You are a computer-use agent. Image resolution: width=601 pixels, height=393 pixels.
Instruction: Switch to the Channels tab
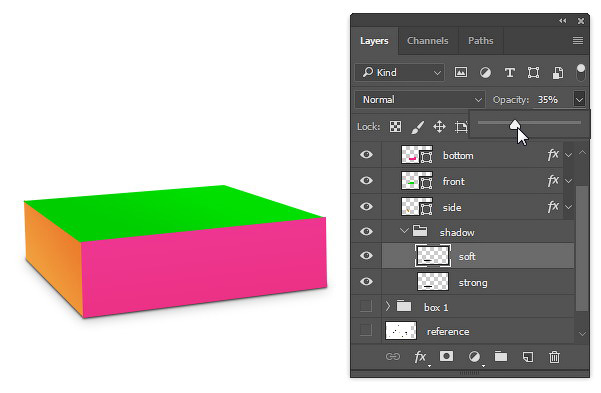pyautogui.click(x=427, y=41)
